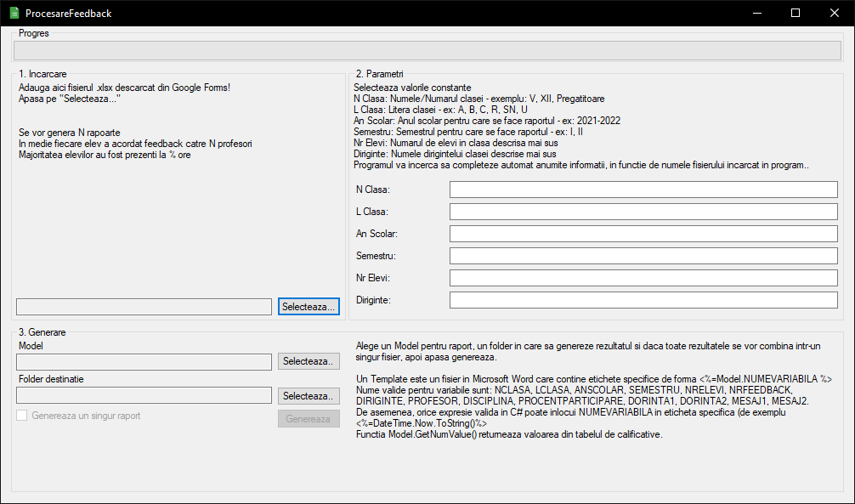Click the file path box in section 1. Incarcare
The image size is (855, 504).
coord(143,306)
